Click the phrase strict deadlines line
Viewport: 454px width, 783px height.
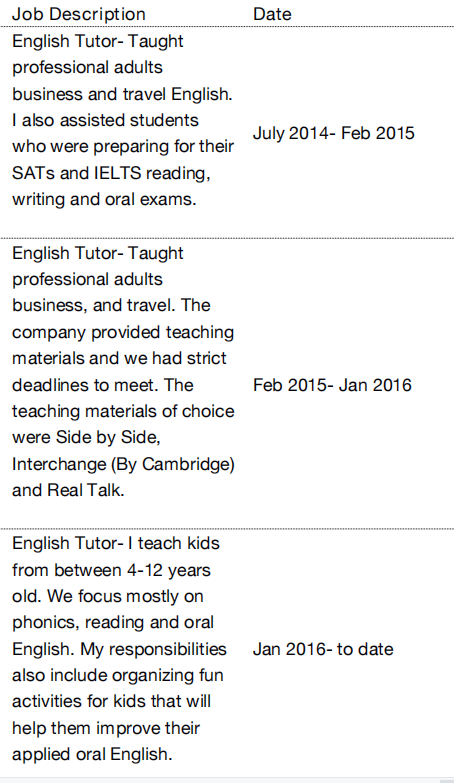coord(119,359)
